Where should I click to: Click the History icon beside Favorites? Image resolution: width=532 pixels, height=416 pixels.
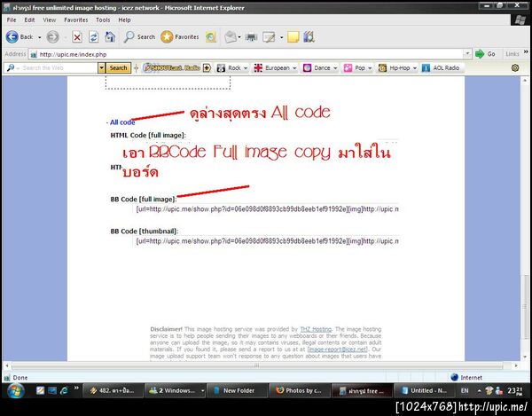point(211,37)
